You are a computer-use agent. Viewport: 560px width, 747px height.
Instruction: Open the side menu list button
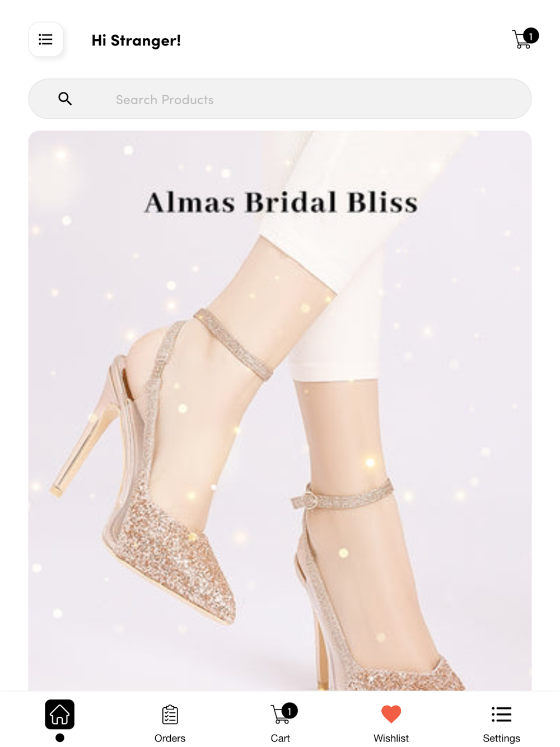(45, 39)
